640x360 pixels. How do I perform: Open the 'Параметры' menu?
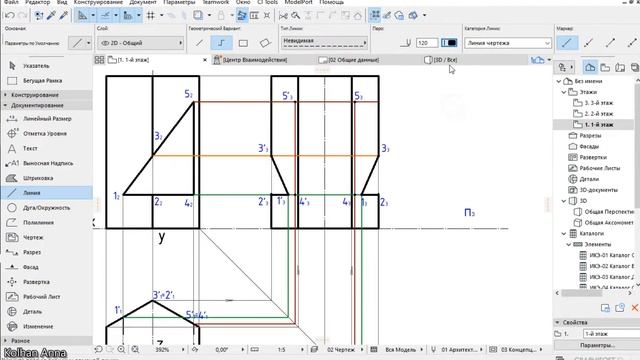point(179,2)
